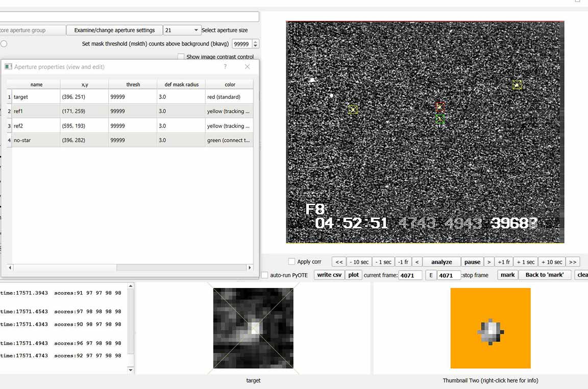Select the 'color' column header

click(x=230, y=84)
